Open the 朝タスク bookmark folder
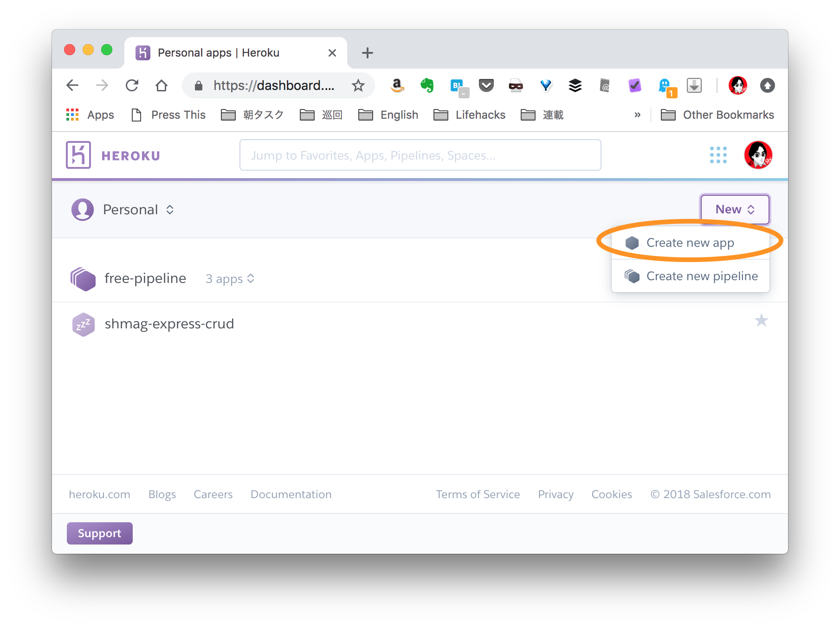The image size is (840, 628). [252, 115]
